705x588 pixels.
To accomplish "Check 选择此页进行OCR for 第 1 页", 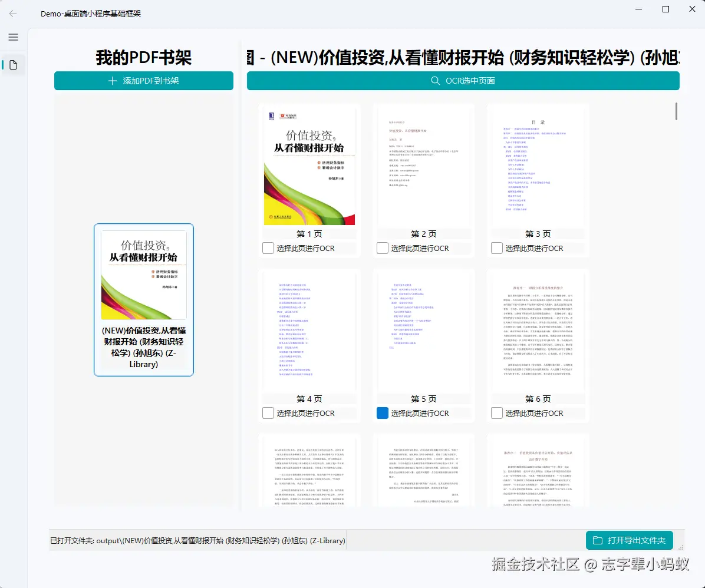I will [x=268, y=248].
